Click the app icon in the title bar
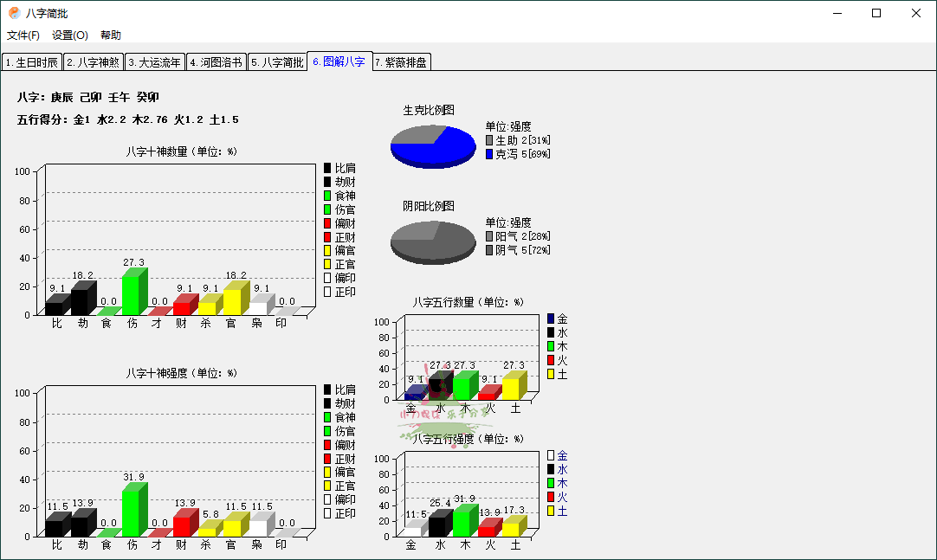 14,13
